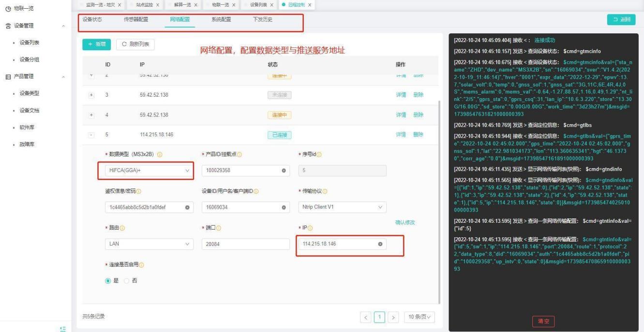Clear the 产品ID/挂载点 field with its X icon

tap(283, 171)
